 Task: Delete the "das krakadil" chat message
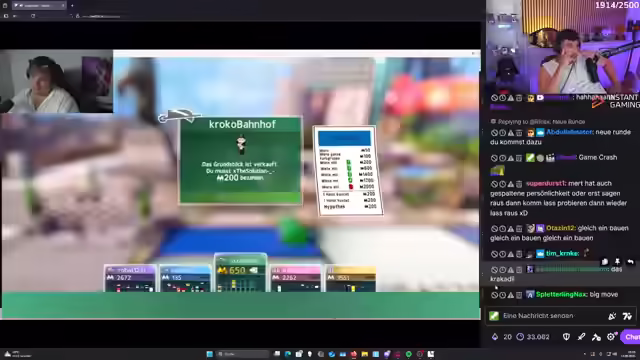[x=519, y=270]
